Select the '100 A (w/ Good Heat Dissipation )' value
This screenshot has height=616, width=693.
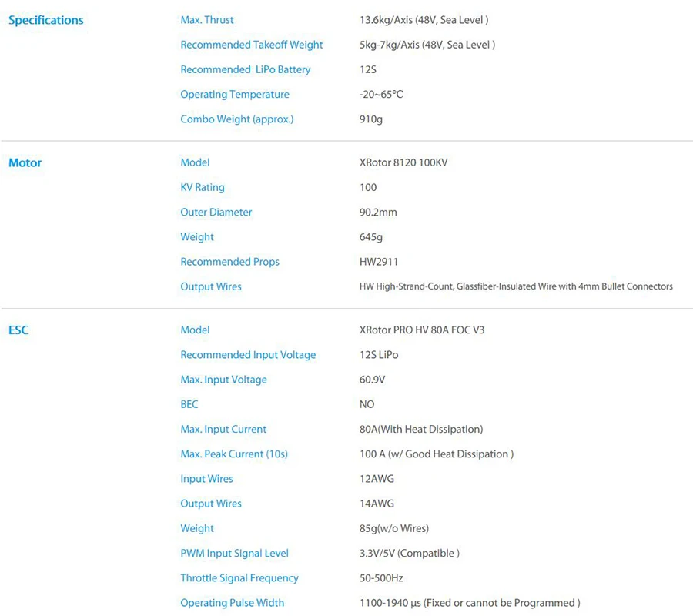pyautogui.click(x=437, y=454)
